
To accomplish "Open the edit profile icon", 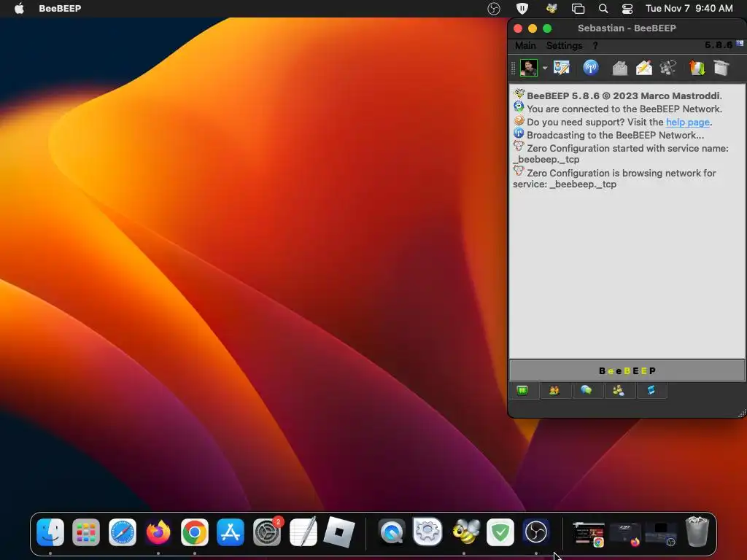I will (561, 68).
